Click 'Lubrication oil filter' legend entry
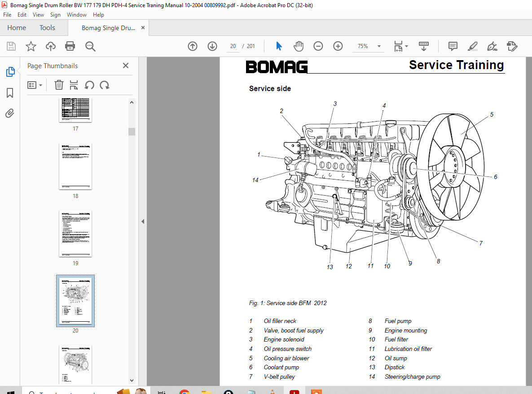The image size is (532, 394). 408,349
